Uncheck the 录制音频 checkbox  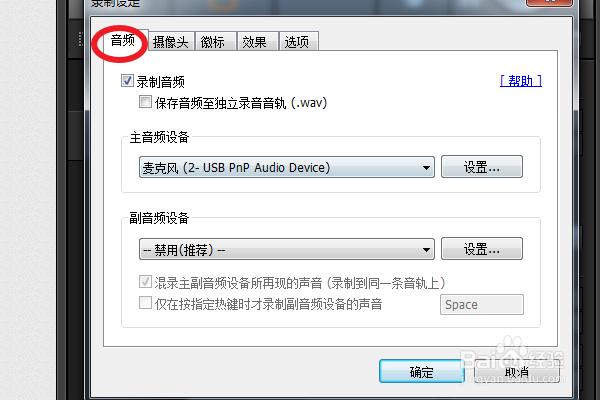tap(127, 81)
